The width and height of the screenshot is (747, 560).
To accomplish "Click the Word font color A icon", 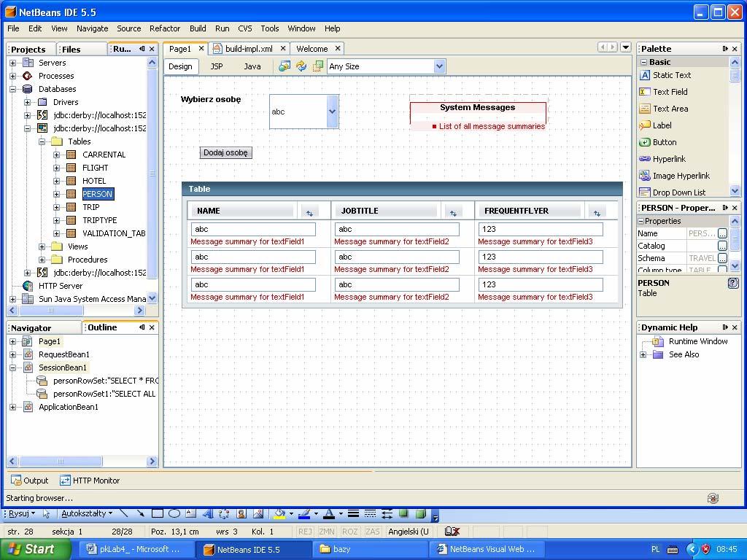I will [x=329, y=513].
